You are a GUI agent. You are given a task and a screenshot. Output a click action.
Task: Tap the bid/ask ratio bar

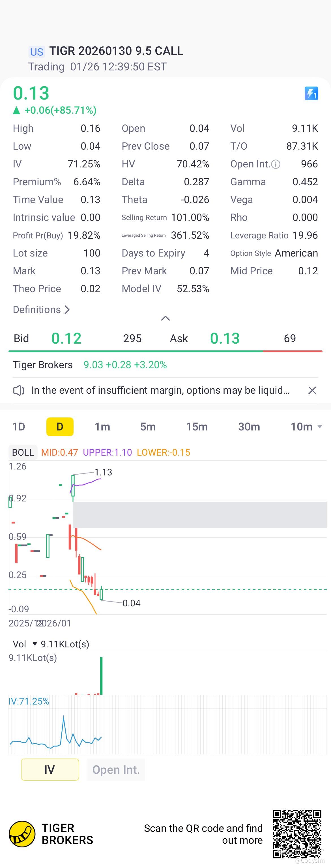tap(165, 351)
